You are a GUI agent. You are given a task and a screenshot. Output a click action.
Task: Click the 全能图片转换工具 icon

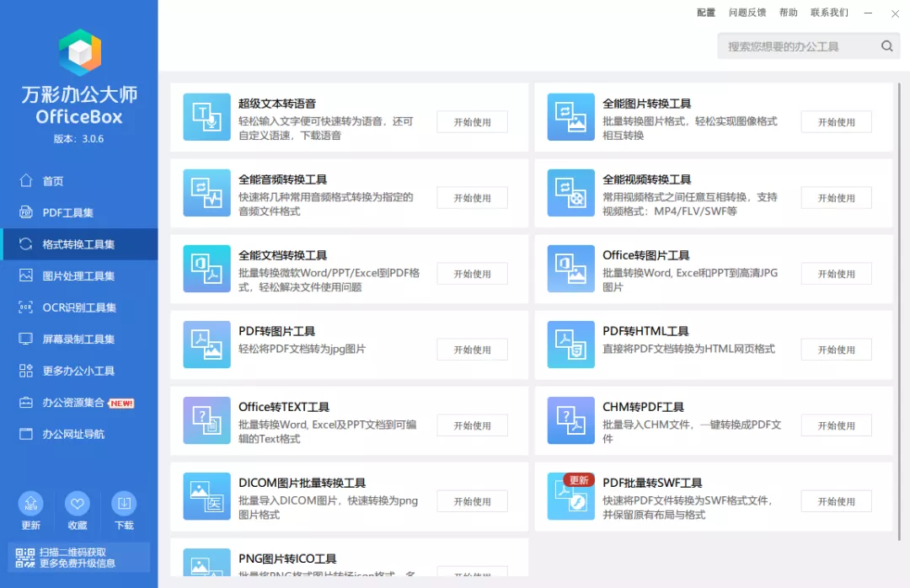pos(570,117)
